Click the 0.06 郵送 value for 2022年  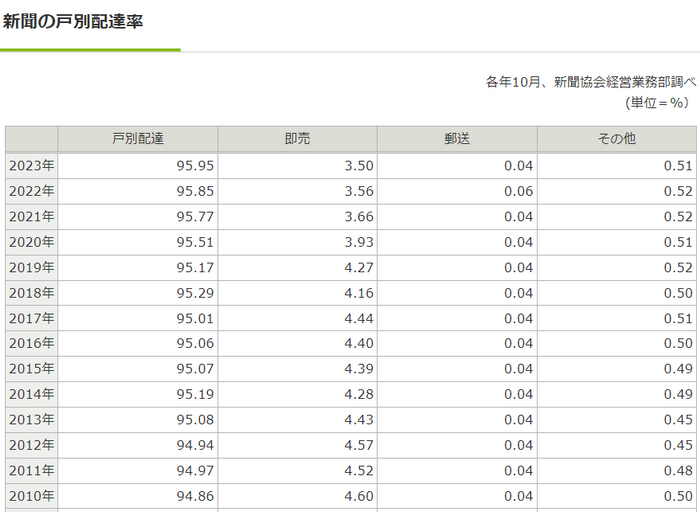518,191
